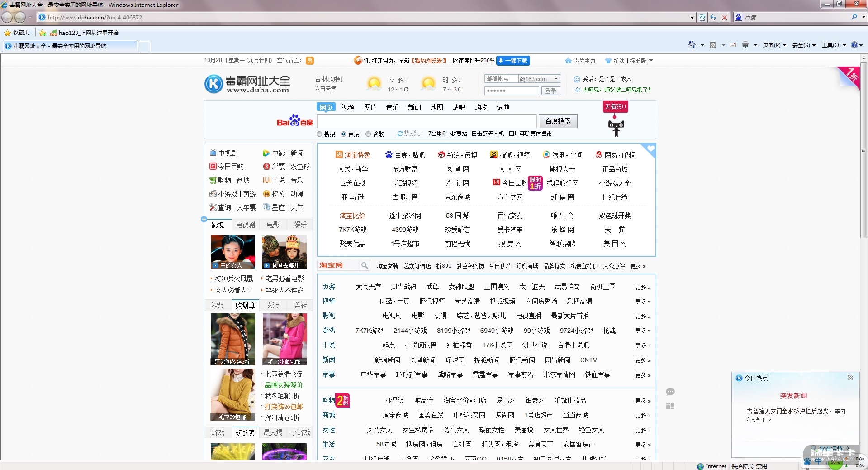
Task: Select the 搜搜 search engine radio button
Action: click(319, 134)
